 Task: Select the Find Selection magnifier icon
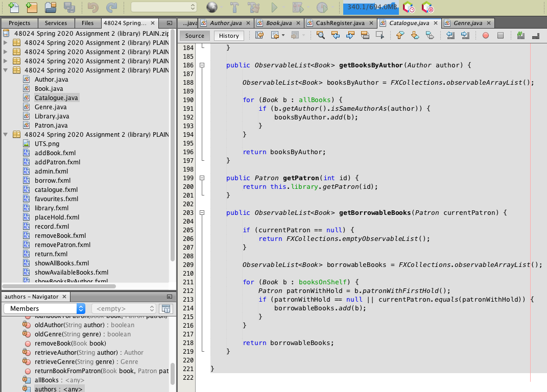pyautogui.click(x=321, y=35)
